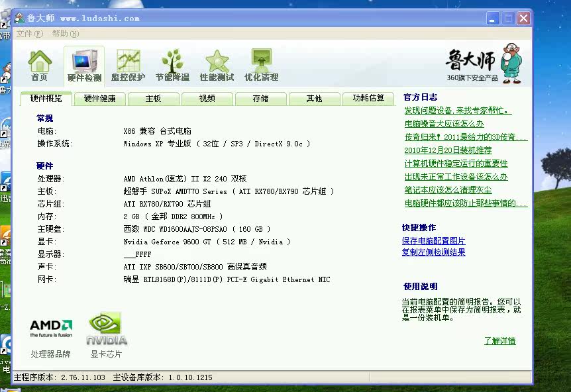Click the 复制左侧检测结果 link
Viewport: 571px width, 392px height.
433,252
